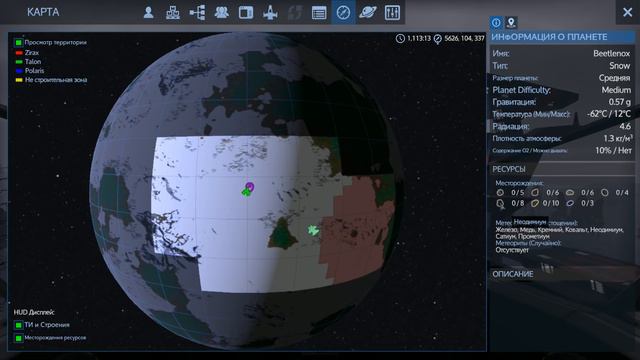The height and width of the screenshot is (360, 640).
Task: Open the list log panel icon
Action: pyautogui.click(x=319, y=12)
